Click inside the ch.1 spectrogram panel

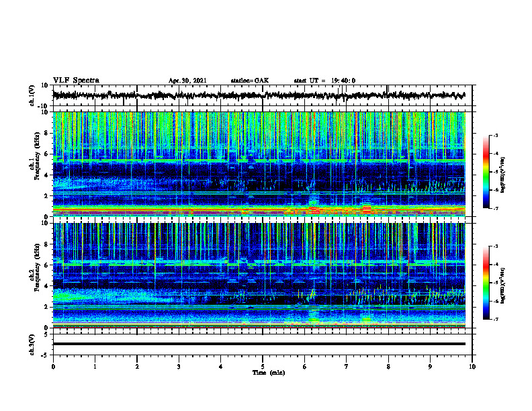pos(259,164)
